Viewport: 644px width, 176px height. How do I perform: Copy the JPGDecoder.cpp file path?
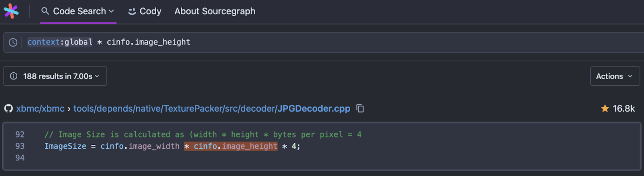pos(360,108)
